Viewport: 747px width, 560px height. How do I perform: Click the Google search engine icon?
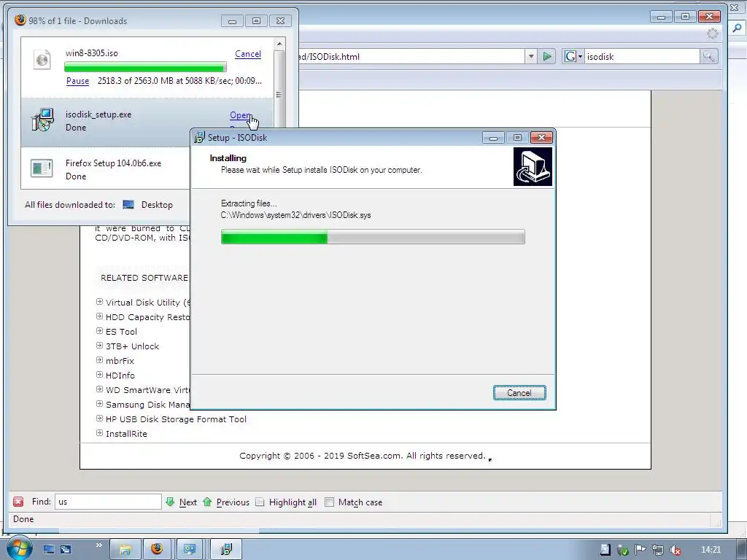click(570, 57)
